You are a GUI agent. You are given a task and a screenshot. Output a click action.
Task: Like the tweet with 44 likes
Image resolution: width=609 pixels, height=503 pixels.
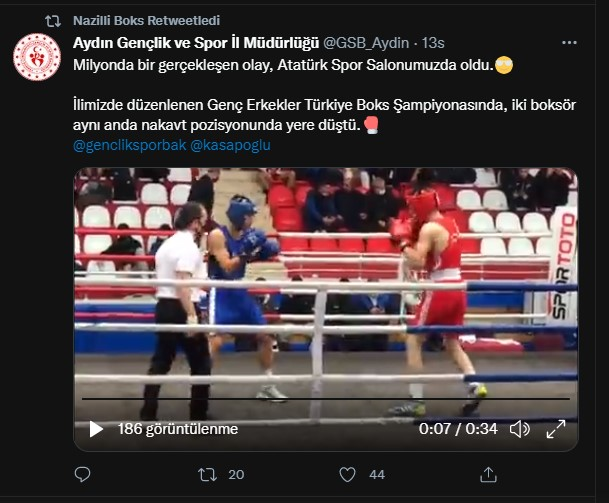pyautogui.click(x=347, y=474)
